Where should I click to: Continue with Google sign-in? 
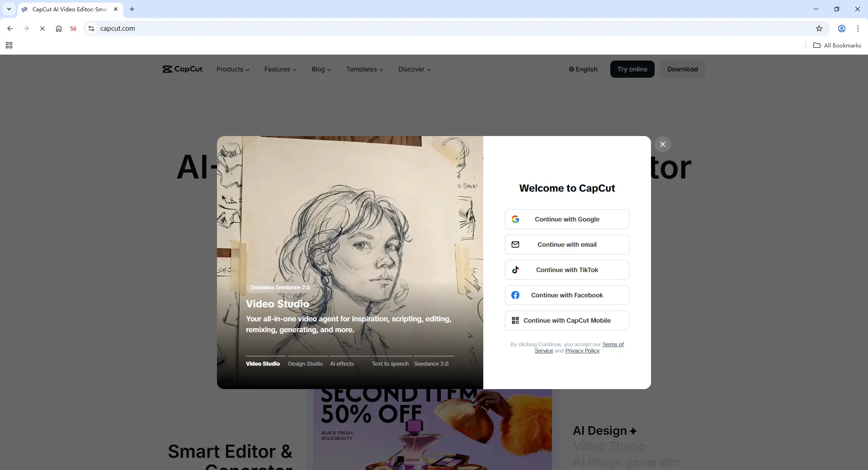click(567, 219)
